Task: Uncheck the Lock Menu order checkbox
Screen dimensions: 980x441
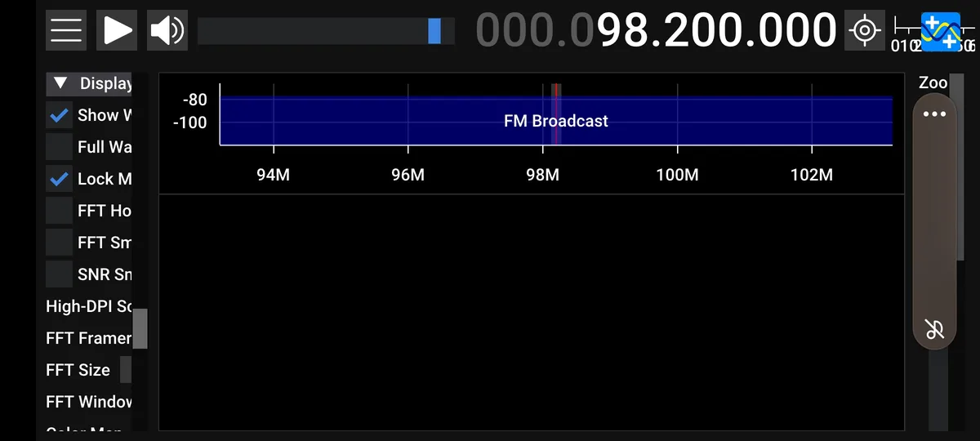Action: click(59, 179)
